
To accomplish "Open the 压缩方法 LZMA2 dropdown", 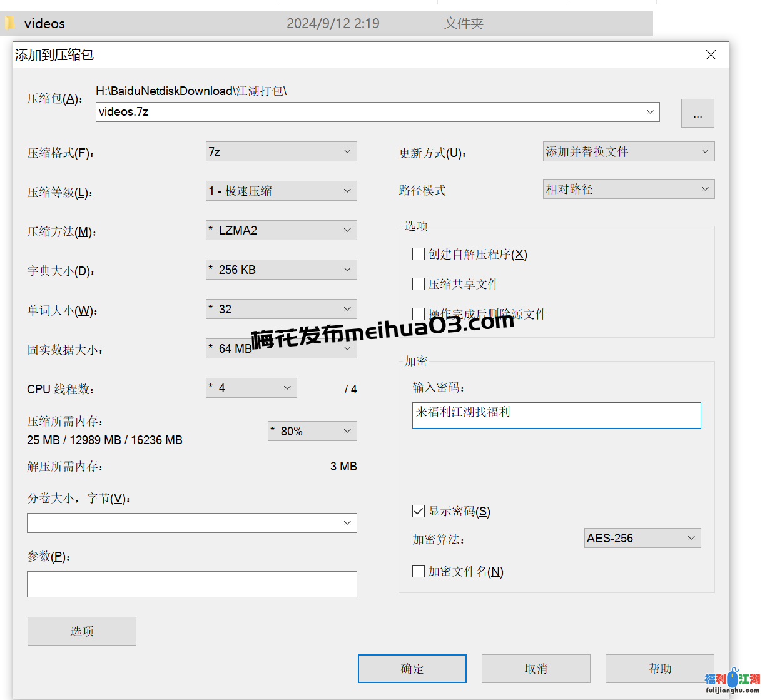I will tap(281, 230).
